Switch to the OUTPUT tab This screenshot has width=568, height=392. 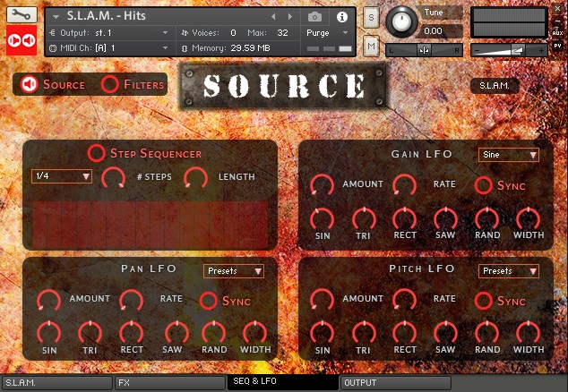[x=396, y=382]
